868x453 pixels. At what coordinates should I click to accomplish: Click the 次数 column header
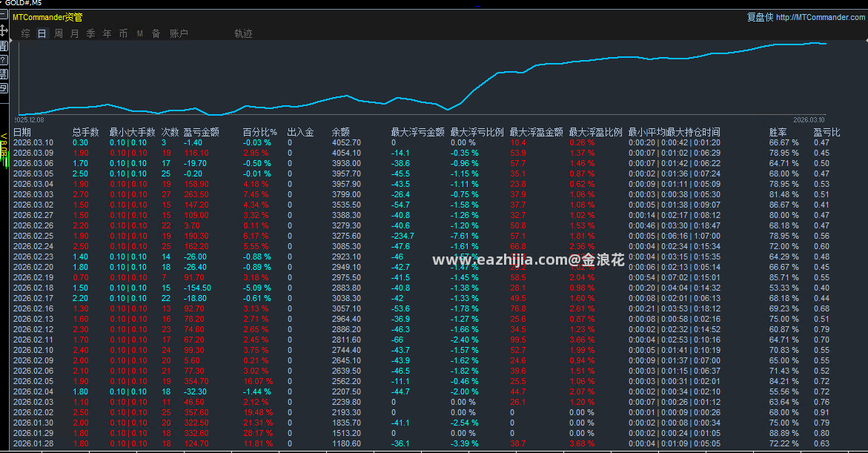point(170,132)
